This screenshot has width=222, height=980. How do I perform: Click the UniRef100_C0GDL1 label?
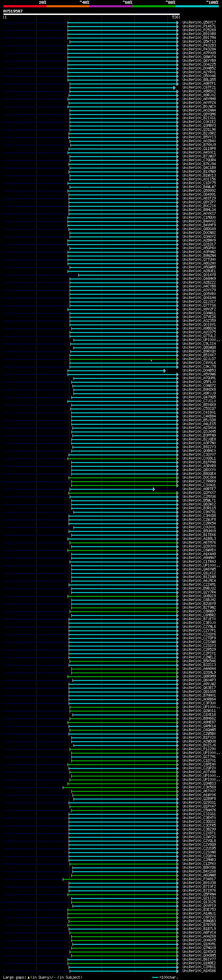(x=199, y=458)
